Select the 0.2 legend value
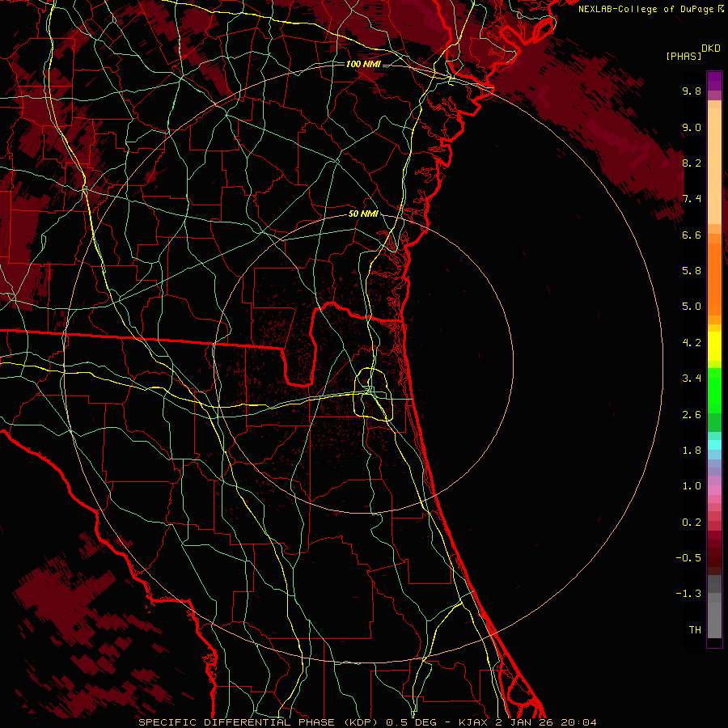This screenshot has width=728, height=728. pos(692,523)
